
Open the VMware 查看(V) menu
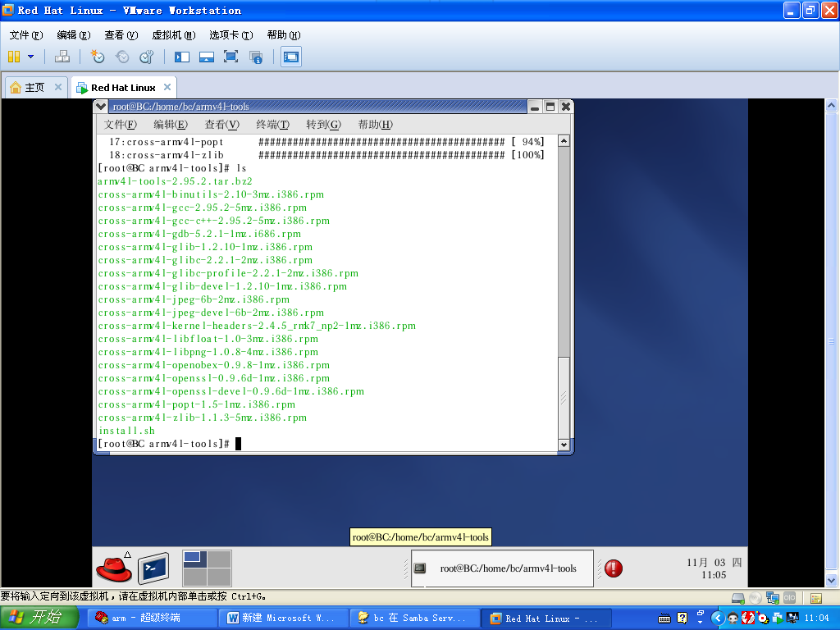[121, 34]
